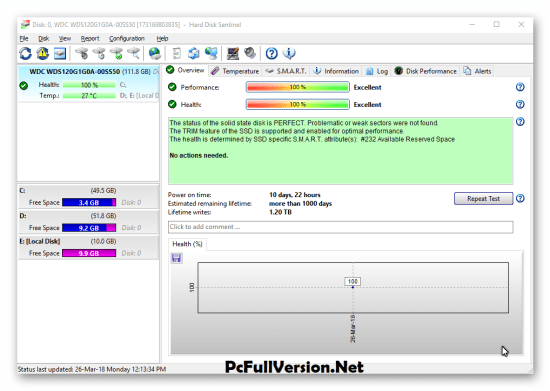Click the Hard Disk Sentinel title bar app icon
This screenshot has height=391, width=550.
click(25, 25)
